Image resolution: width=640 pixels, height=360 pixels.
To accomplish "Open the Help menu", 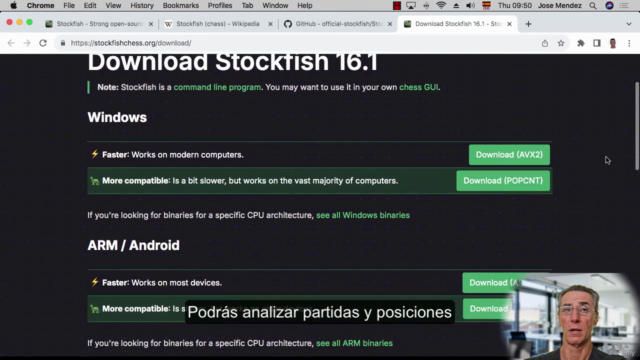I will point(304,6).
